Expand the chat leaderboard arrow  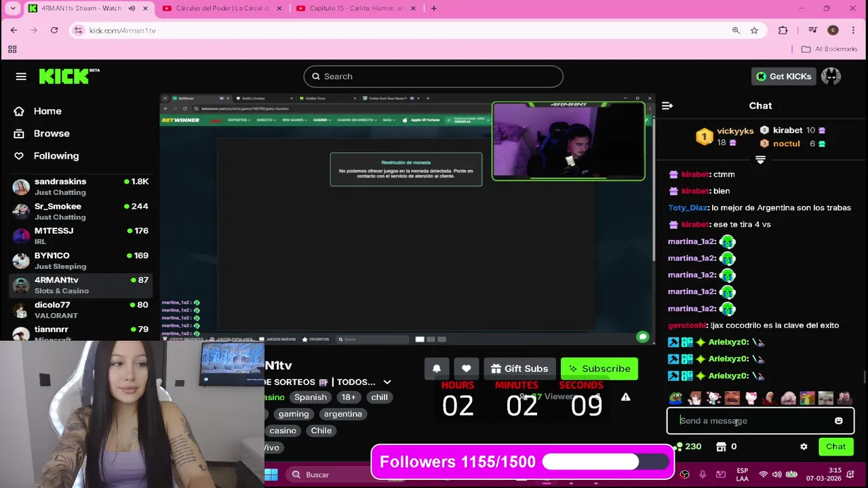[x=760, y=160]
